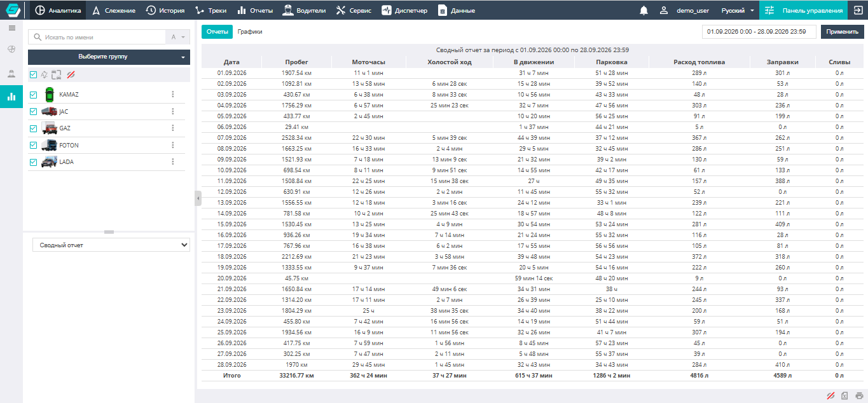Viewport: 868px width, 403px height.
Task: Collapse the left panel with the arrow handle
Action: (x=198, y=199)
